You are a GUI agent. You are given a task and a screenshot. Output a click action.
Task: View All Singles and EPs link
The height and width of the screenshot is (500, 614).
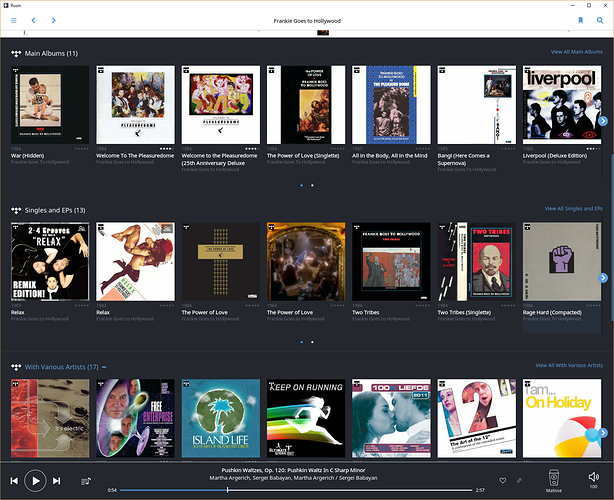click(574, 209)
